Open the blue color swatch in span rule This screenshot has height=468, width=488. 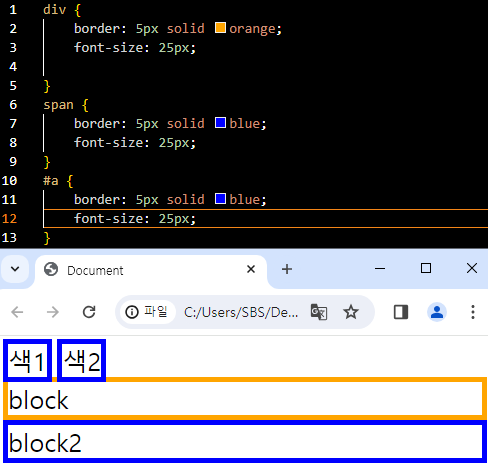(220, 123)
